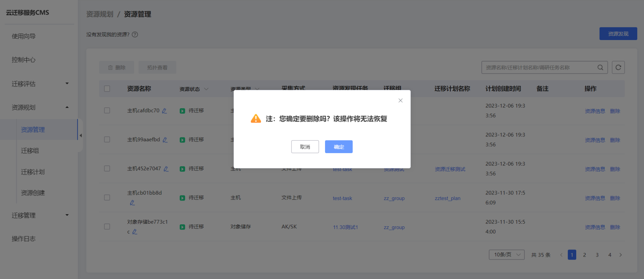Click the help icon next to 没有发现我的资源

point(135,35)
